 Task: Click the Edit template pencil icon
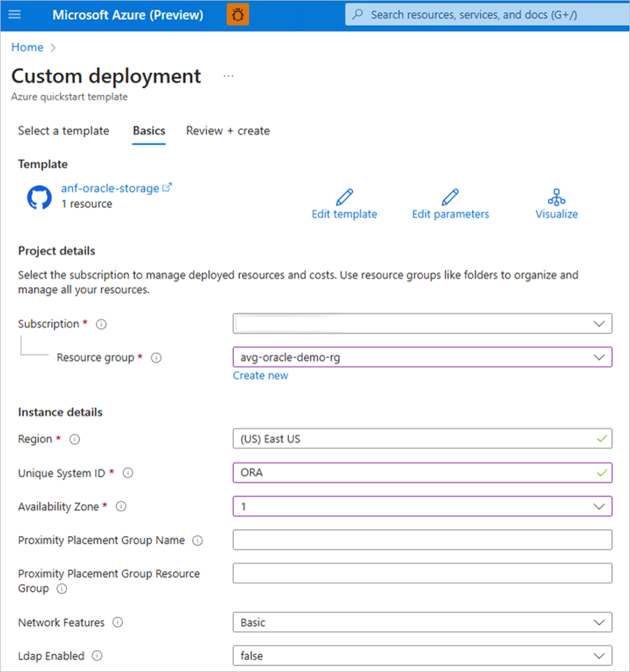(344, 198)
